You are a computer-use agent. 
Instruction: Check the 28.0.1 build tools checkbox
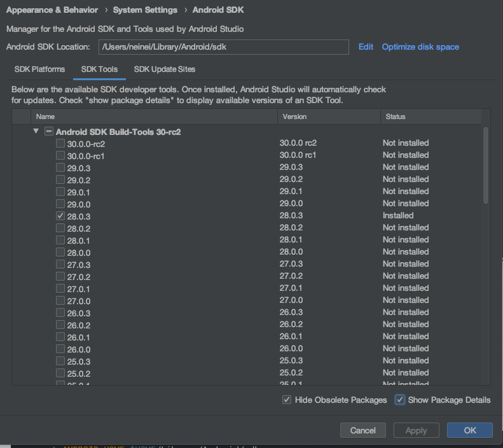[60, 240]
